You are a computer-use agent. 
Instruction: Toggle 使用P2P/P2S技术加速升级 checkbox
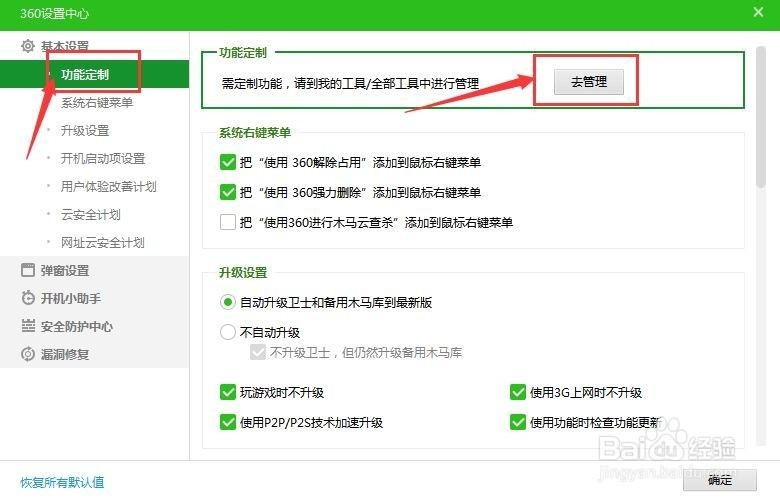click(227, 422)
